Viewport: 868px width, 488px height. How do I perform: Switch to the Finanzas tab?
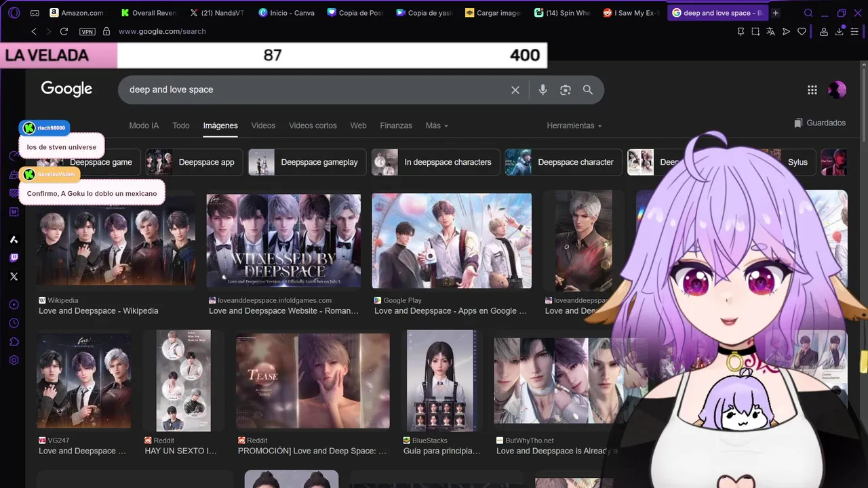(x=396, y=125)
